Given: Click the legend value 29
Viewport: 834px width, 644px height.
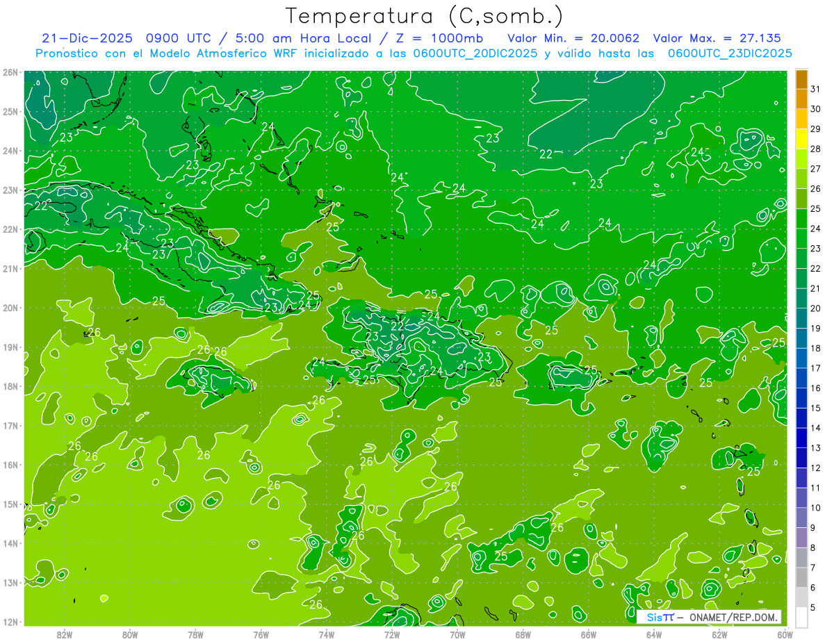Looking at the screenshot, I should tap(816, 129).
